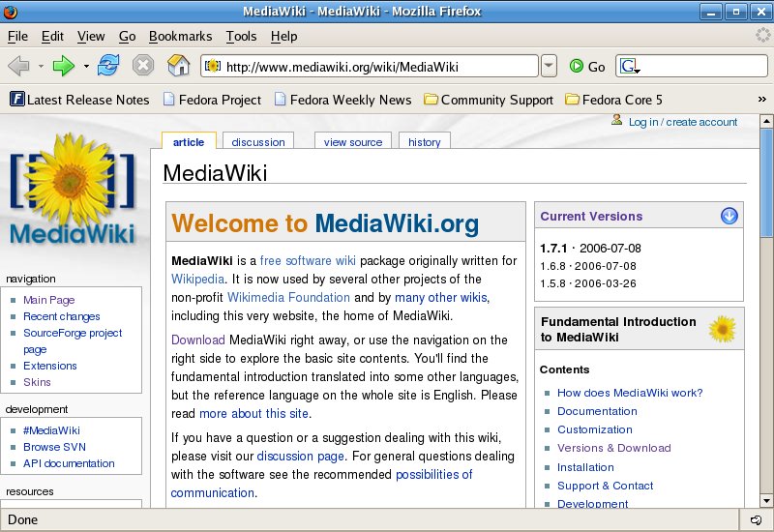Open the Fedora Weekly News bookmark
This screenshot has height=532, width=774.
point(343,100)
